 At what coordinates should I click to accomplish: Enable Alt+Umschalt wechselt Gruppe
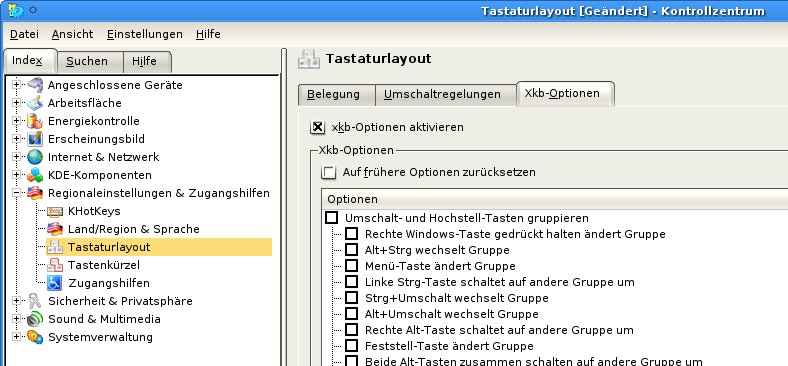click(352, 314)
